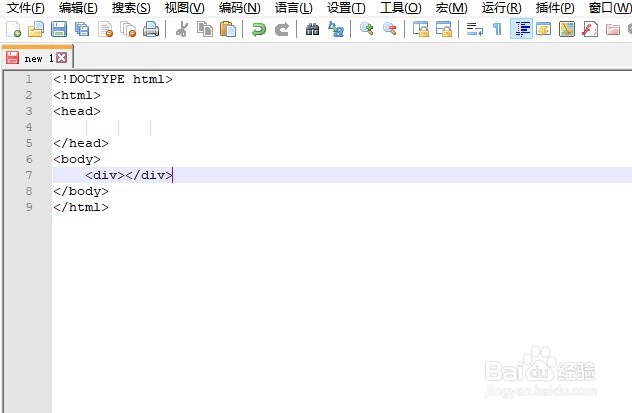The image size is (632, 413).
Task: Click the "</body>" closing tag line
Action: (x=81, y=191)
